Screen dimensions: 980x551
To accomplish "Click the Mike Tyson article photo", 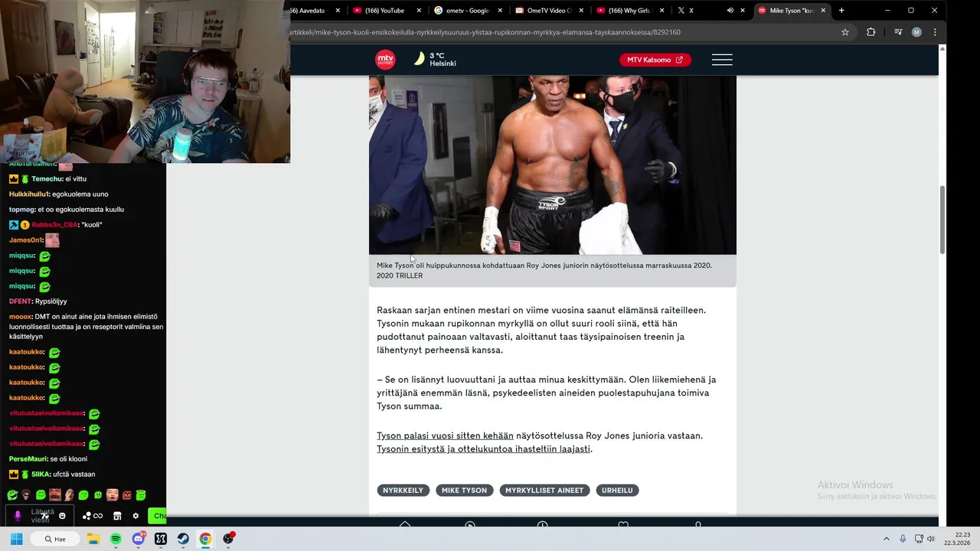I will tap(552, 165).
